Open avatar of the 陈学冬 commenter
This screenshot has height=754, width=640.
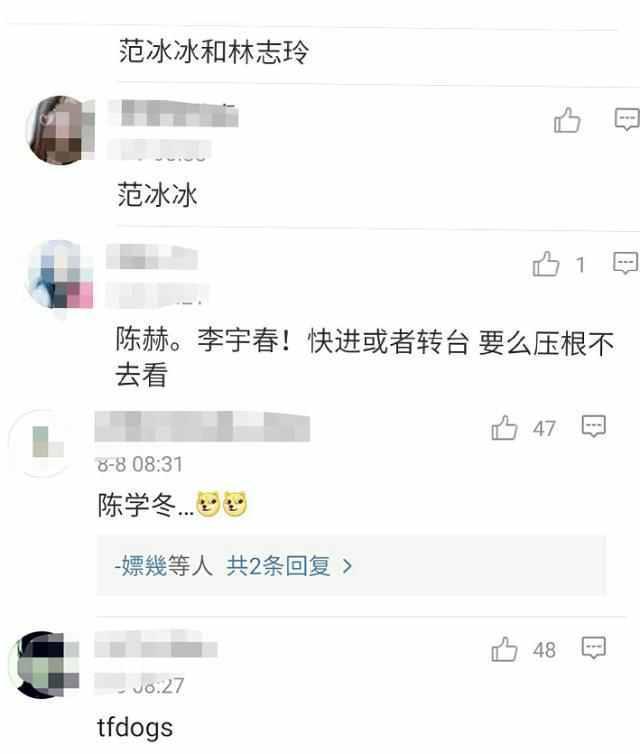(x=43, y=442)
